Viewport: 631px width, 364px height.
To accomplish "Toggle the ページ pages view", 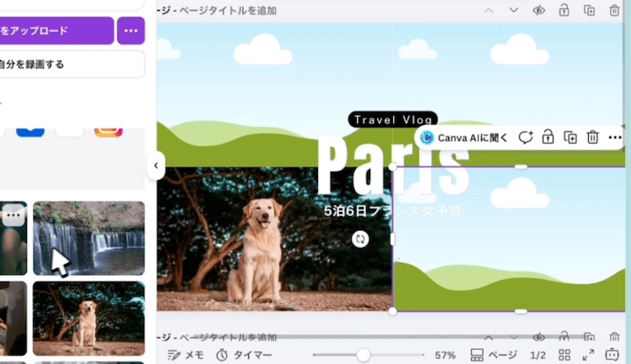I will (494, 355).
